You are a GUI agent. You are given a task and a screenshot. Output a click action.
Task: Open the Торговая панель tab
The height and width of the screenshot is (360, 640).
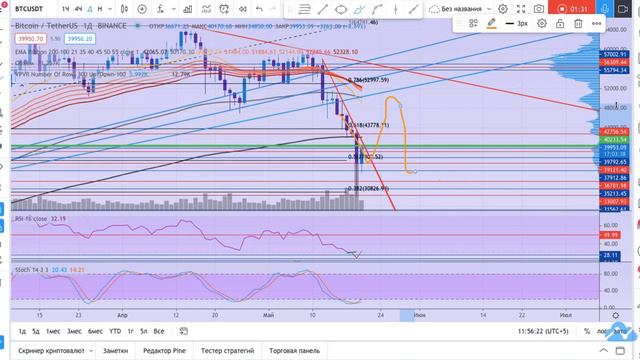pos(295,351)
